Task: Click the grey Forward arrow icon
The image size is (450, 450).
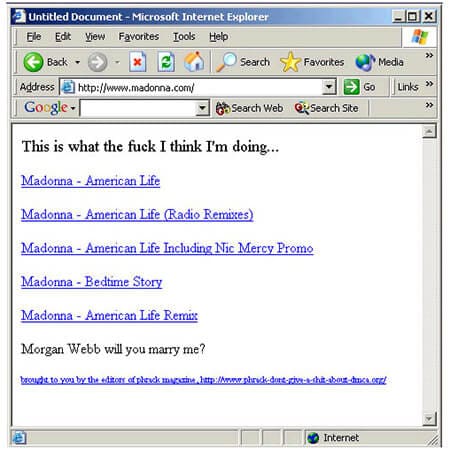Action: tap(97, 62)
